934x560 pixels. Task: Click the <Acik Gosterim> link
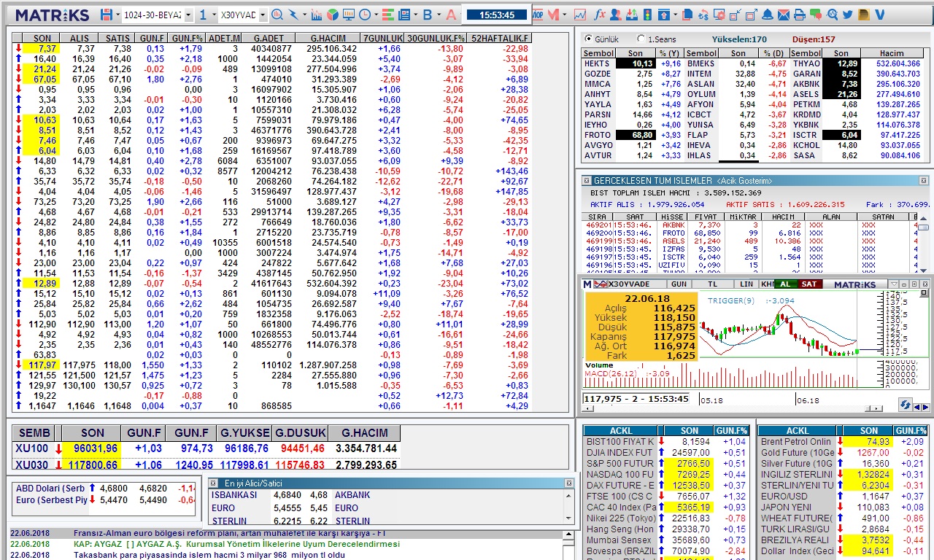click(744, 180)
